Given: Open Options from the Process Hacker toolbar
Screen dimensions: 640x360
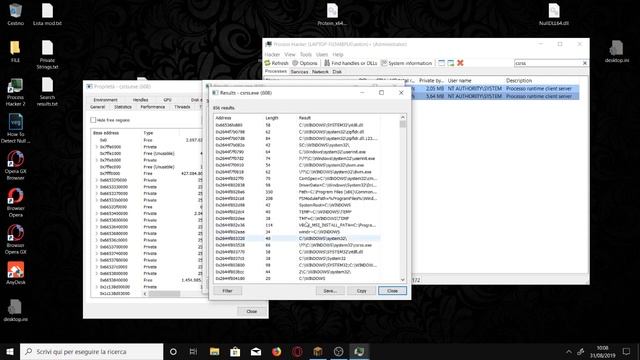Looking at the screenshot, I should click(x=304, y=63).
